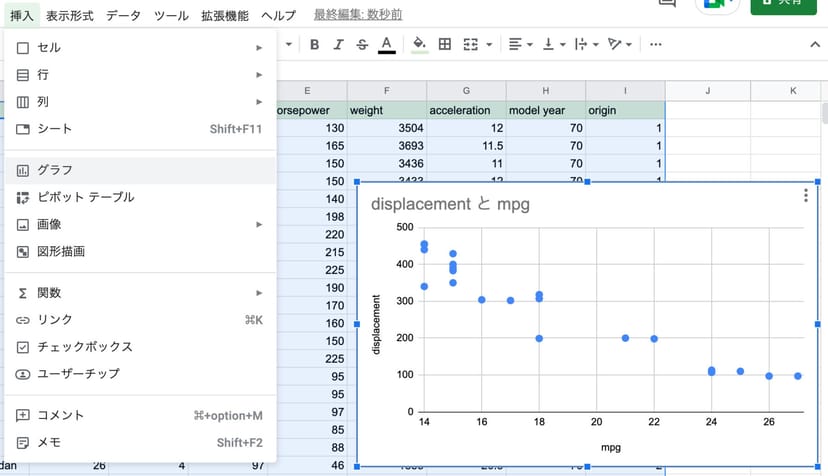Screen dimensions: 828x476
Task: Hide toolbar with collapse chevron
Action: [x=814, y=44]
